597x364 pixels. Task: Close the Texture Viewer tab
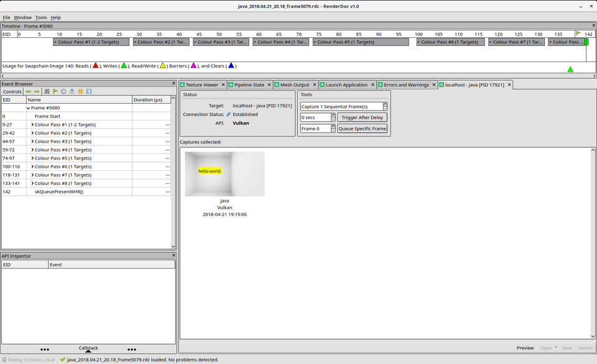coord(223,85)
